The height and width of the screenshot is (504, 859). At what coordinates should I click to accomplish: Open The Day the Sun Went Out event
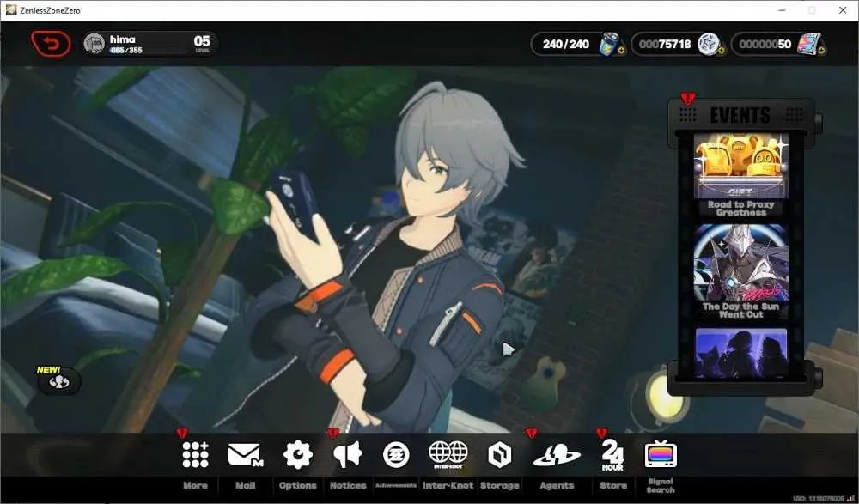[740, 271]
